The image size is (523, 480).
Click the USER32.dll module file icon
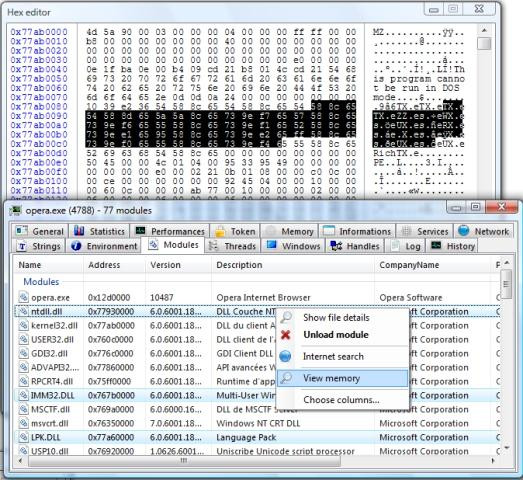pos(23,339)
